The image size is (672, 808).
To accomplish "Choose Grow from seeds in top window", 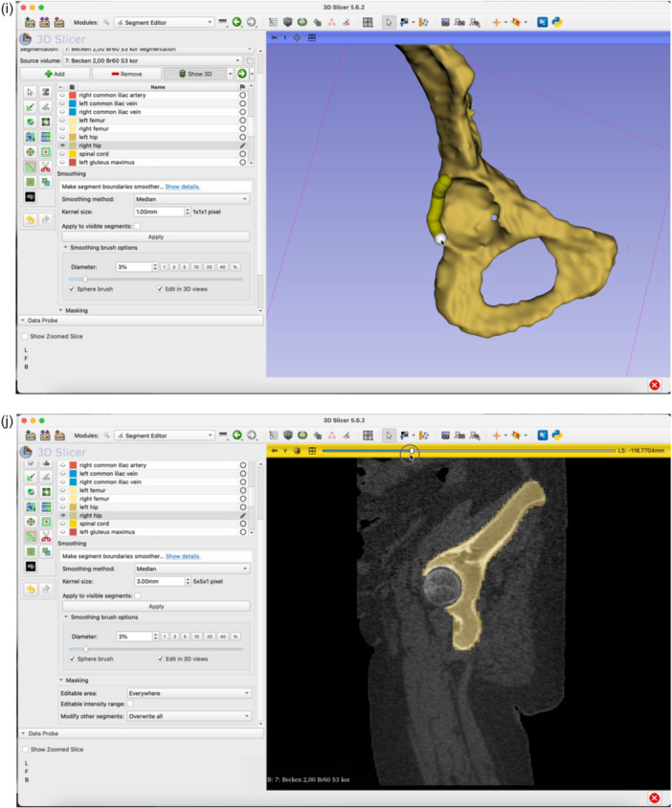I will [31, 137].
